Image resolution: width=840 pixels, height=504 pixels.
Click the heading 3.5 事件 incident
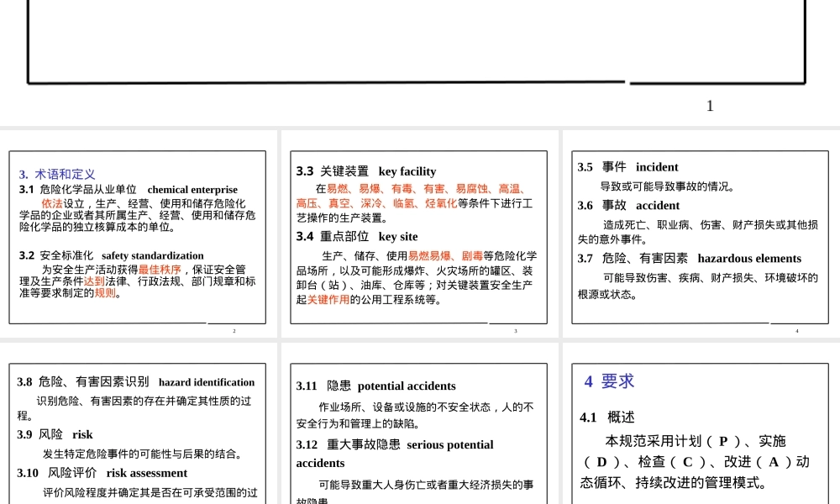point(627,167)
